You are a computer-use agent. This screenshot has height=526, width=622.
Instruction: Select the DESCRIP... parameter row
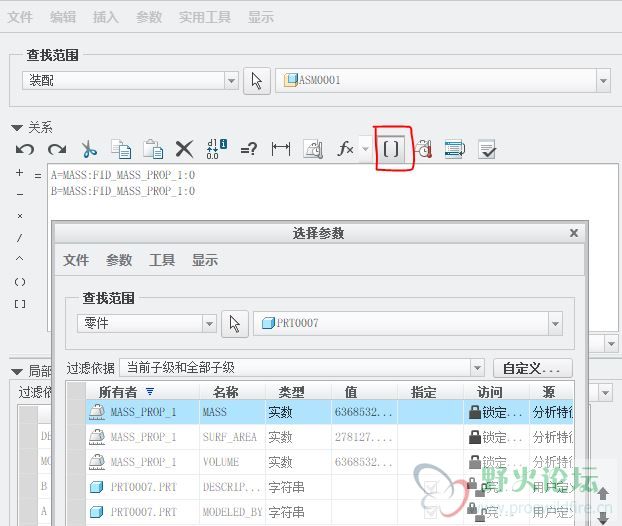pyautogui.click(x=330, y=487)
